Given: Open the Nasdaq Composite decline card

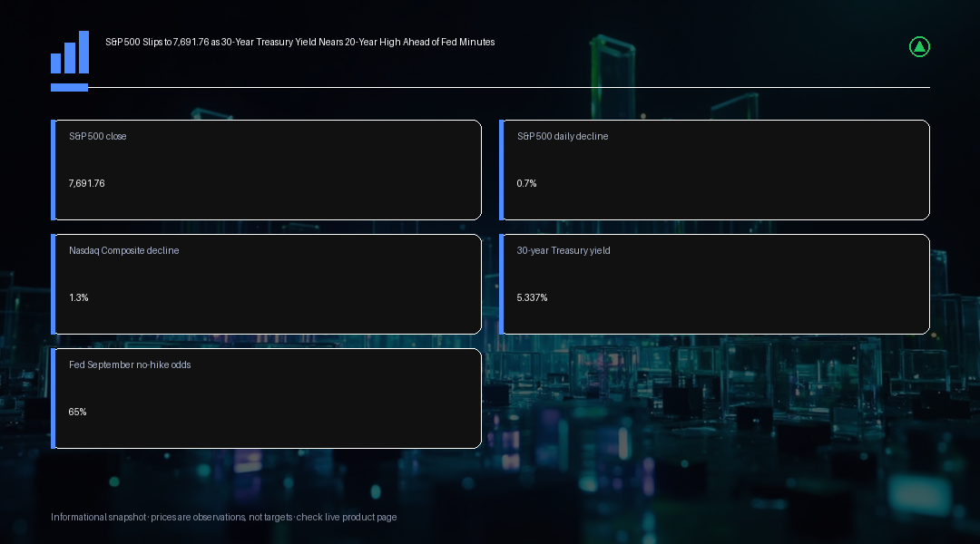Looking at the screenshot, I should tap(266, 284).
